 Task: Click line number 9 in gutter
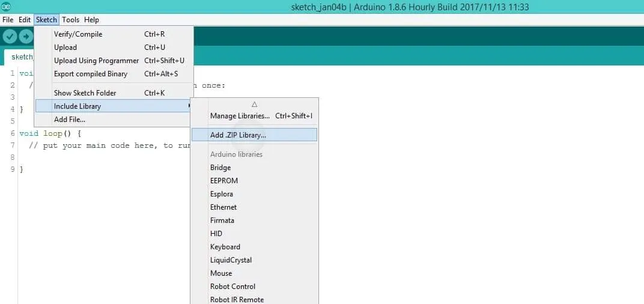pos(13,169)
